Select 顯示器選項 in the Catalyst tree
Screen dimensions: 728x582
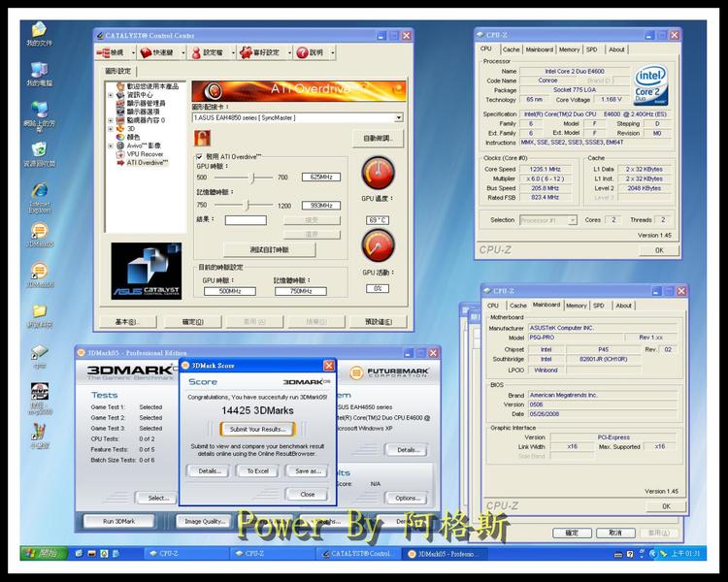click(144, 112)
